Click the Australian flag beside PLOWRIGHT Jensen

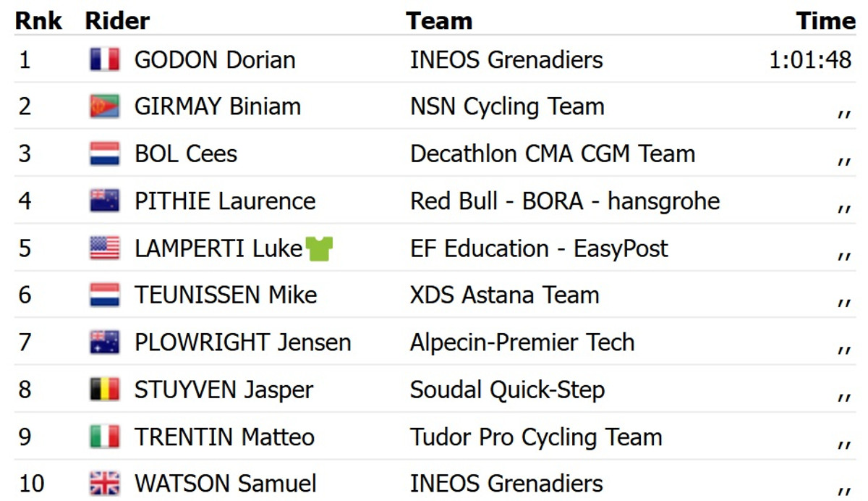click(x=105, y=342)
